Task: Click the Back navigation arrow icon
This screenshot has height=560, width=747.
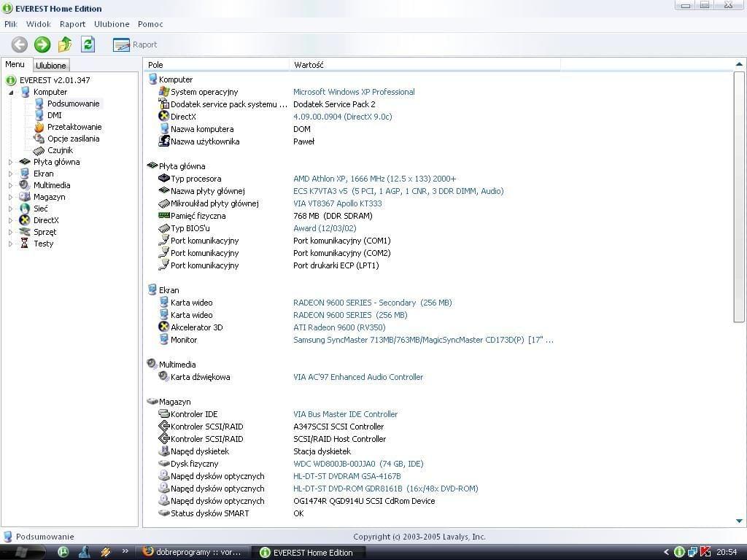Action: pos(20,44)
